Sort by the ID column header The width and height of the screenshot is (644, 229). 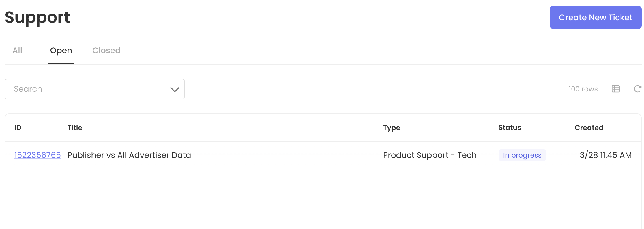click(x=18, y=128)
